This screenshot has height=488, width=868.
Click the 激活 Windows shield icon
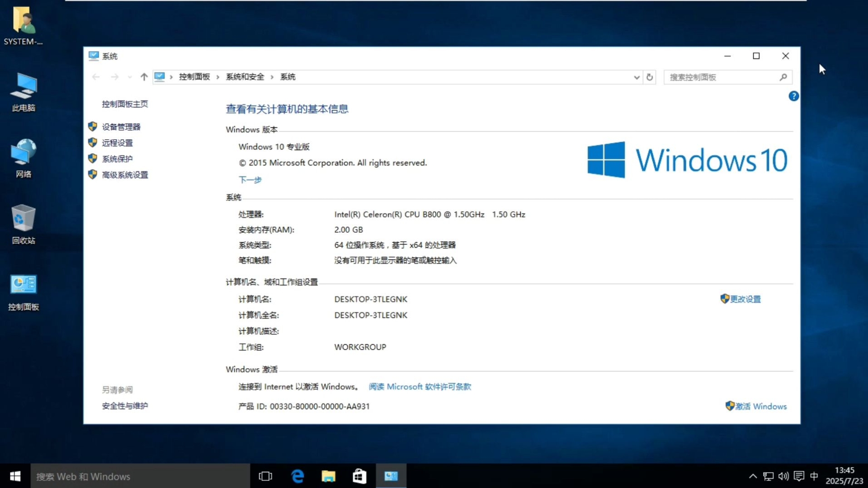pyautogui.click(x=729, y=406)
